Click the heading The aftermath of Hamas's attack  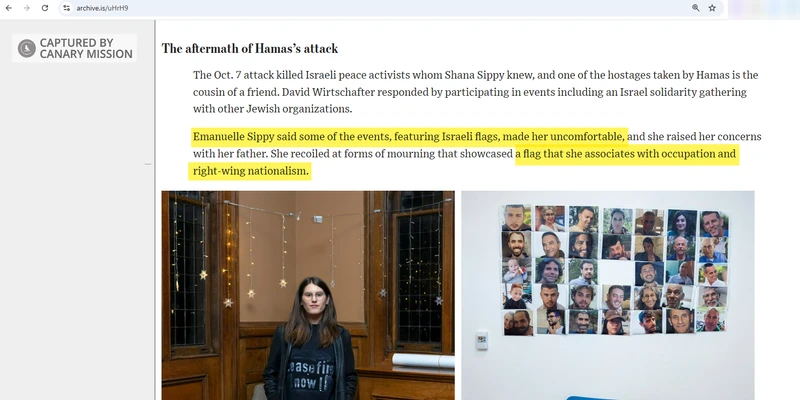click(250, 48)
